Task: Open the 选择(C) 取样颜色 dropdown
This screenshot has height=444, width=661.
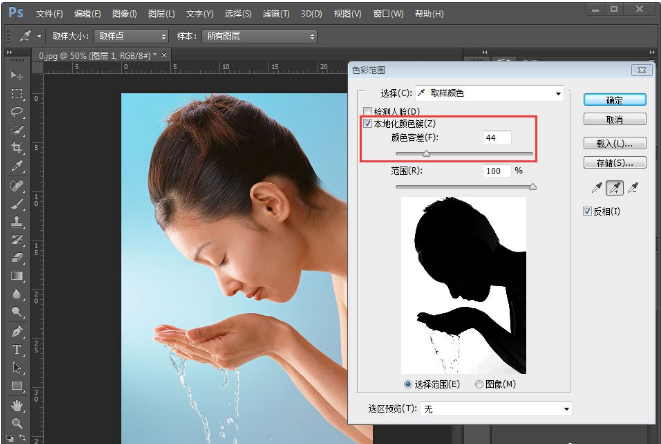Action: tap(490, 93)
